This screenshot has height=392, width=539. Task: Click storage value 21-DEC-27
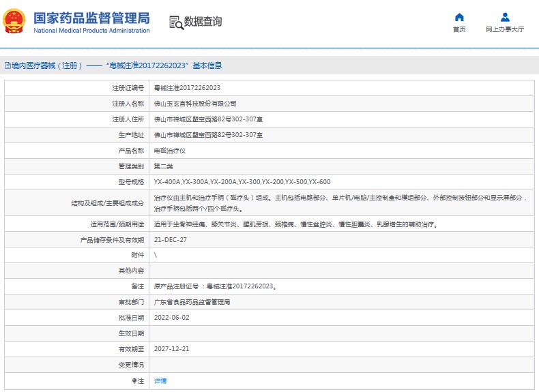pos(170,240)
